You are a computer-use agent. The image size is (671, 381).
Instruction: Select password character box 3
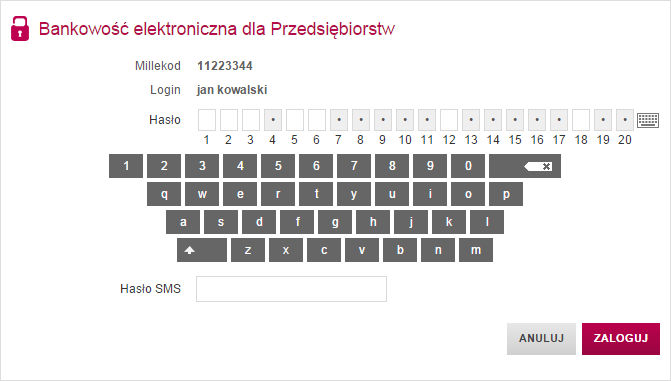tap(251, 120)
